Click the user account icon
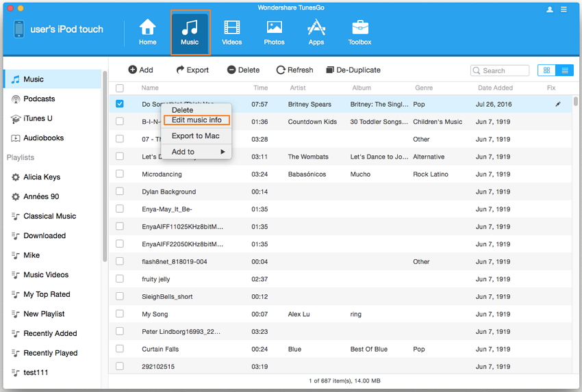 (x=550, y=10)
